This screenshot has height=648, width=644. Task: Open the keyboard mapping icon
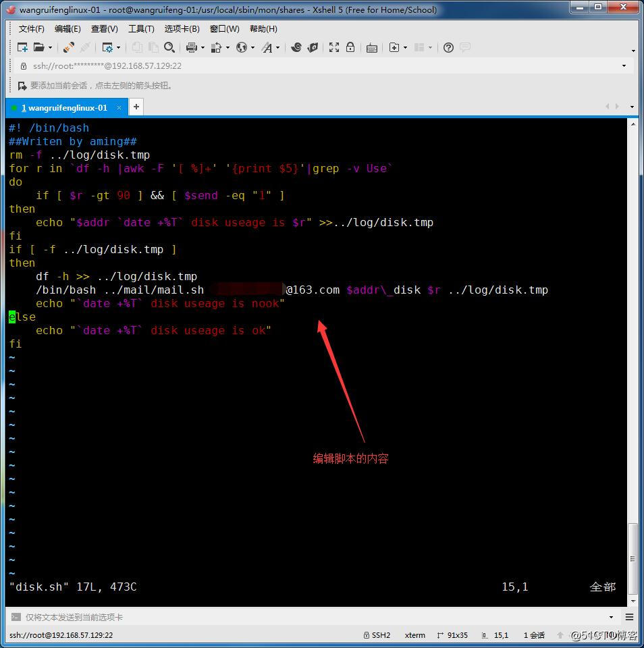coord(371,48)
